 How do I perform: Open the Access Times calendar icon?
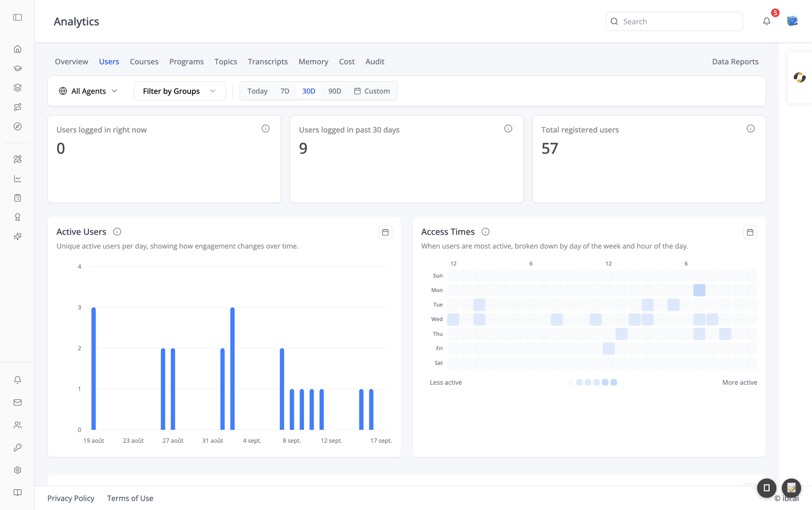click(x=750, y=232)
